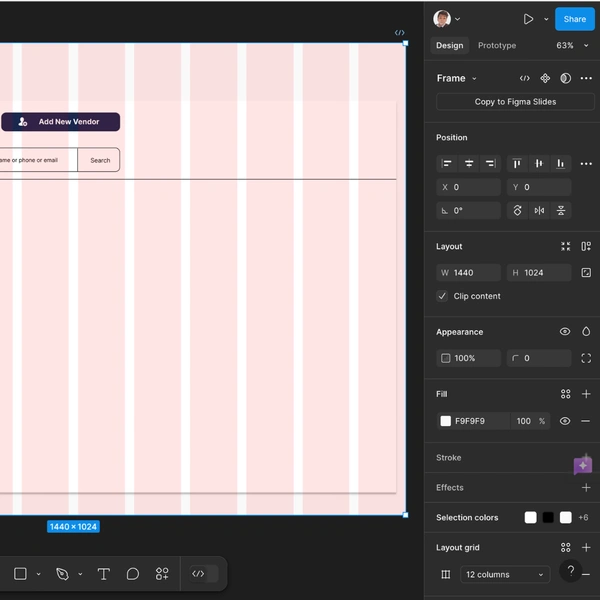Screen dimensions: 600x600
Task: Select the Frame/shape tool in toolbar
Action: click(20, 574)
